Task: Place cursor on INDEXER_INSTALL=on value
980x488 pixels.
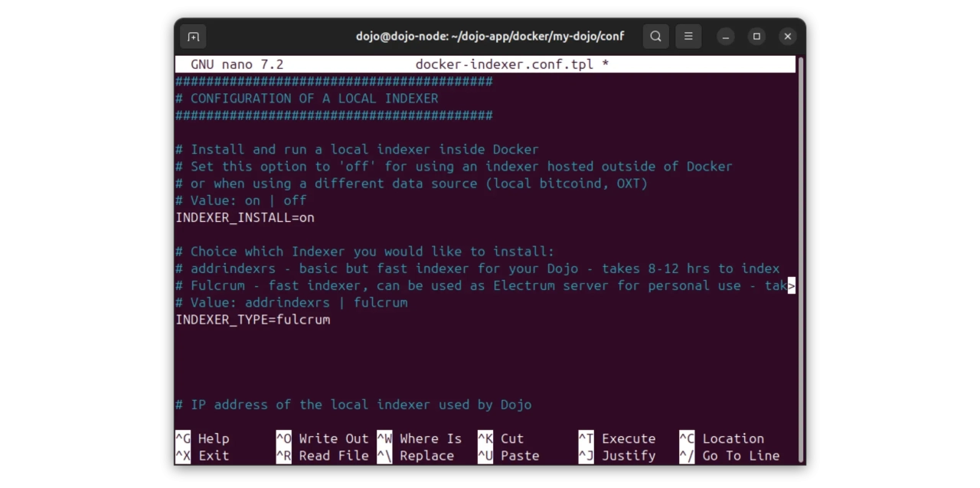Action: pyautogui.click(x=306, y=218)
